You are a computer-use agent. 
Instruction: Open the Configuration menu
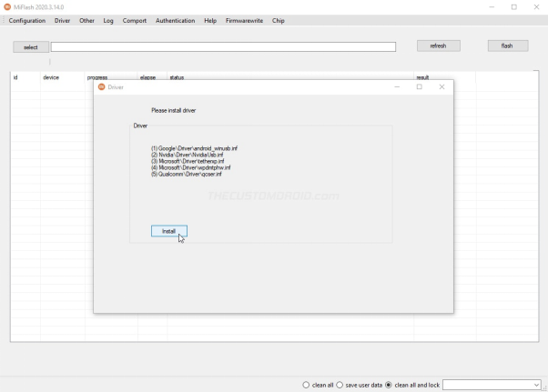(x=27, y=21)
